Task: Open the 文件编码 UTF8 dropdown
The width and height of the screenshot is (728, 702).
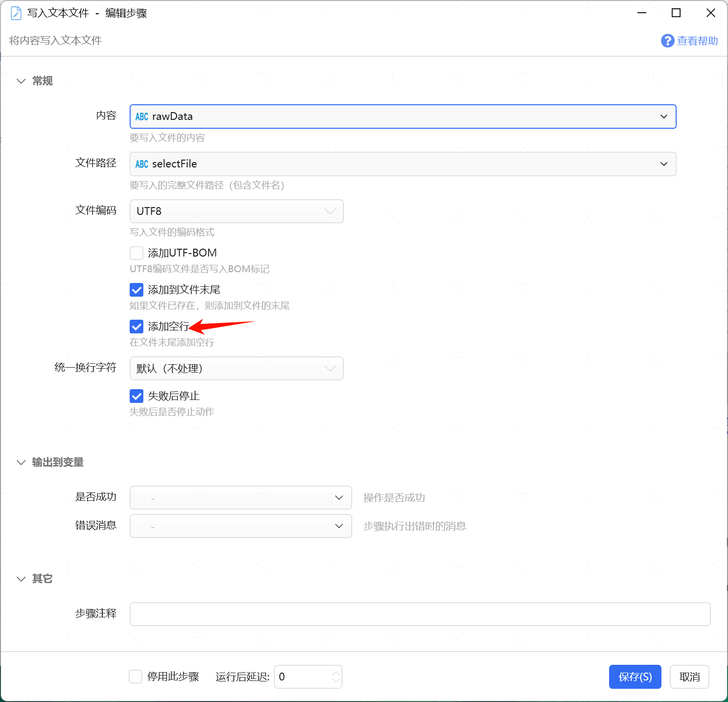Action: (x=236, y=211)
